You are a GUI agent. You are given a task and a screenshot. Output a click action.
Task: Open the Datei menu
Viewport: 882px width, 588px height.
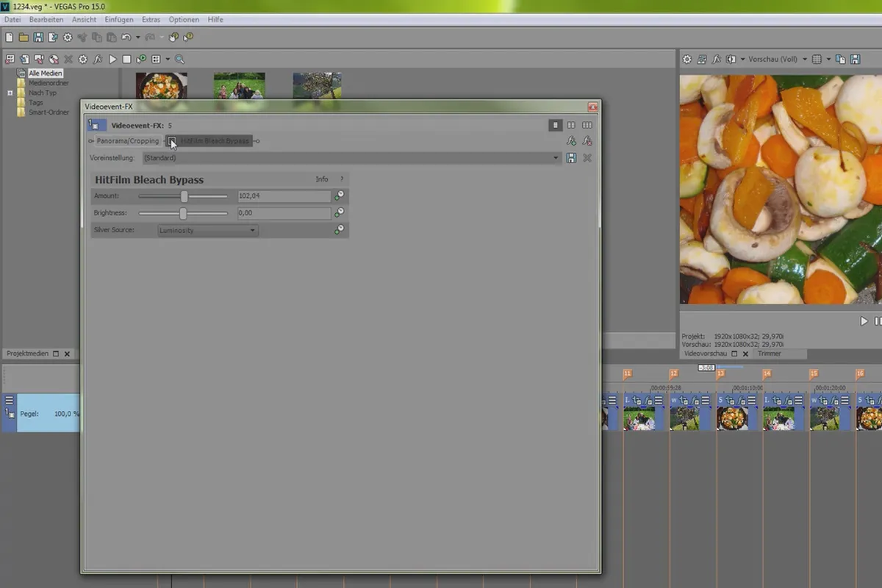tap(12, 19)
